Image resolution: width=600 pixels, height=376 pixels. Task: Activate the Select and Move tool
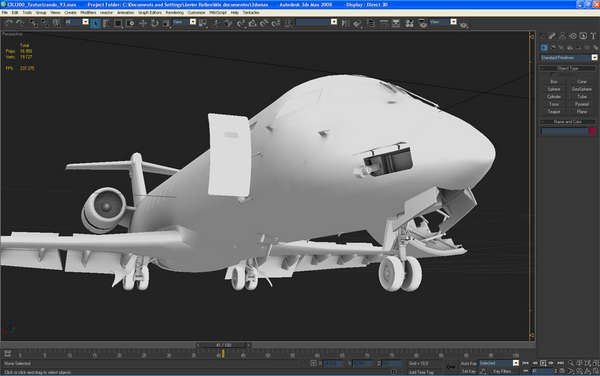click(x=143, y=24)
